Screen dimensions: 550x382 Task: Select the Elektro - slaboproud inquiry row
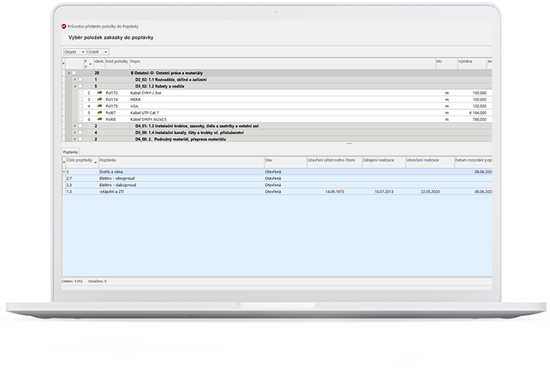(x=277, y=185)
